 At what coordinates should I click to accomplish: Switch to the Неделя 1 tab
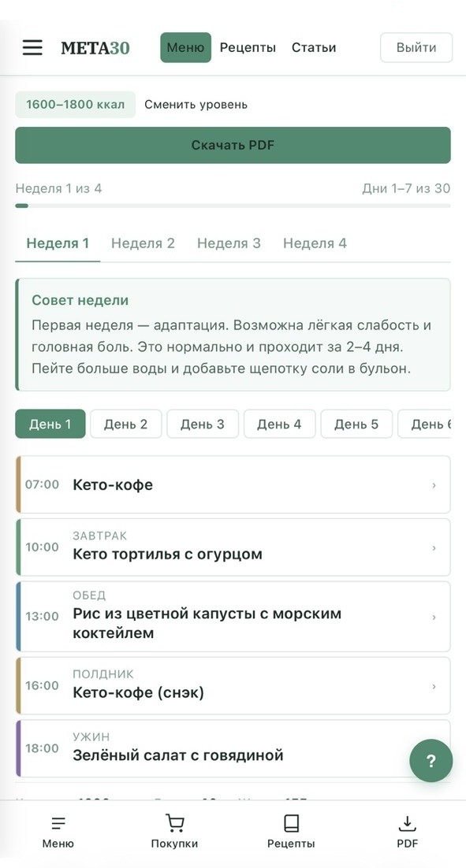coord(58,243)
